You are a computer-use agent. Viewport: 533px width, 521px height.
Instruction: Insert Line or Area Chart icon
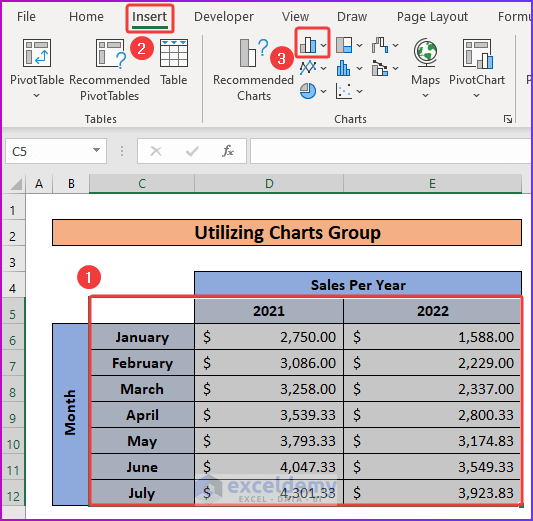308,67
